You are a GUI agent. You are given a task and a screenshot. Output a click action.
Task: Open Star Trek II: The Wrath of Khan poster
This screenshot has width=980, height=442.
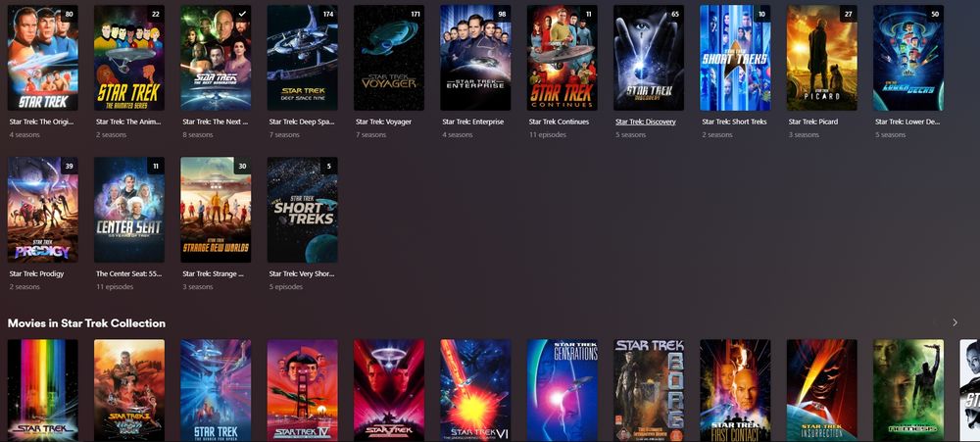pyautogui.click(x=129, y=391)
